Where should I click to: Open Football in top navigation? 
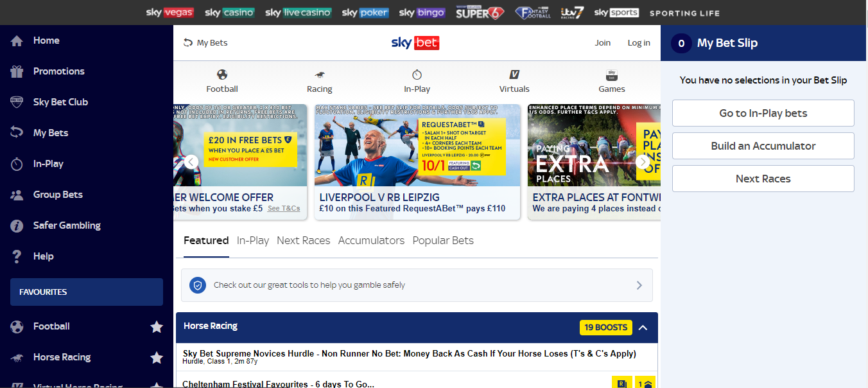click(222, 82)
